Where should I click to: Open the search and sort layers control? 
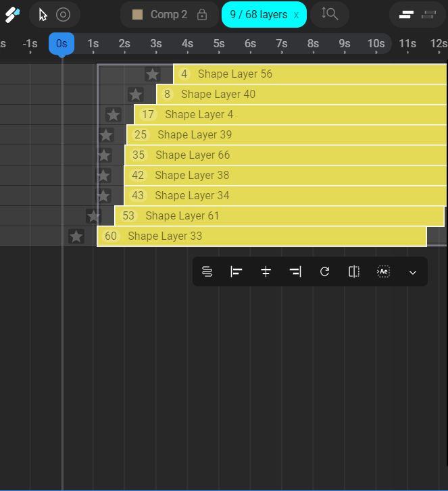[330, 14]
